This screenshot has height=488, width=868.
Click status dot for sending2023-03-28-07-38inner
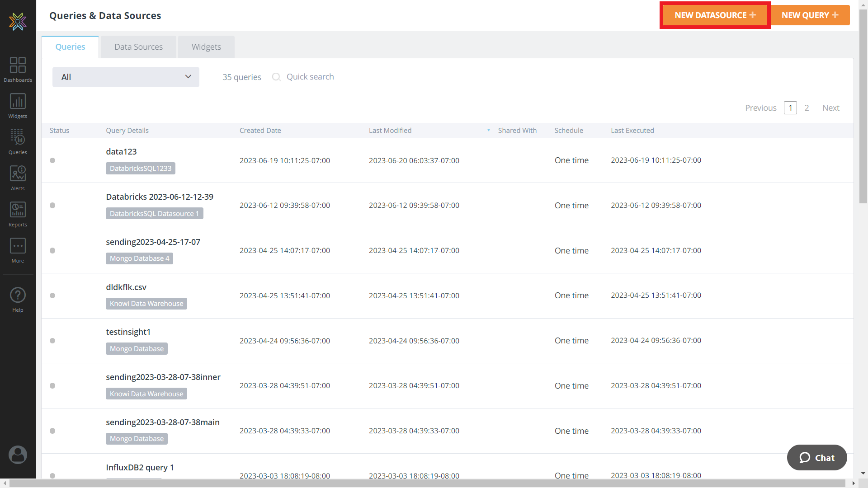52,386
